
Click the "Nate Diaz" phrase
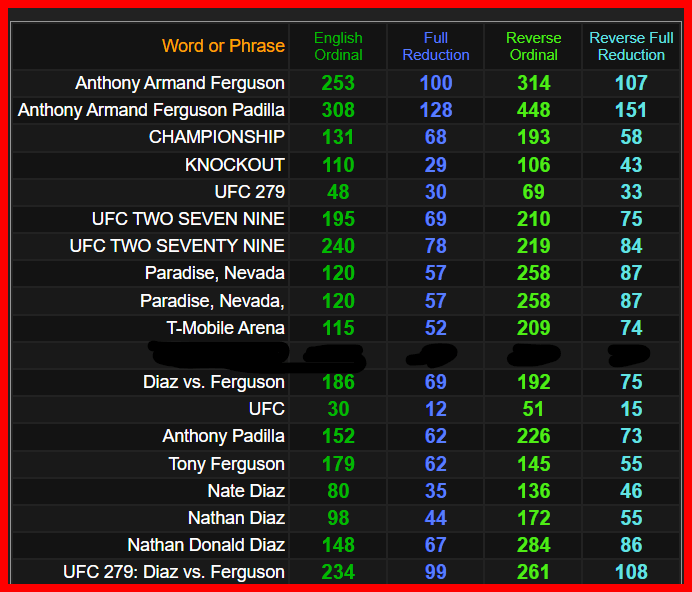coord(246,491)
